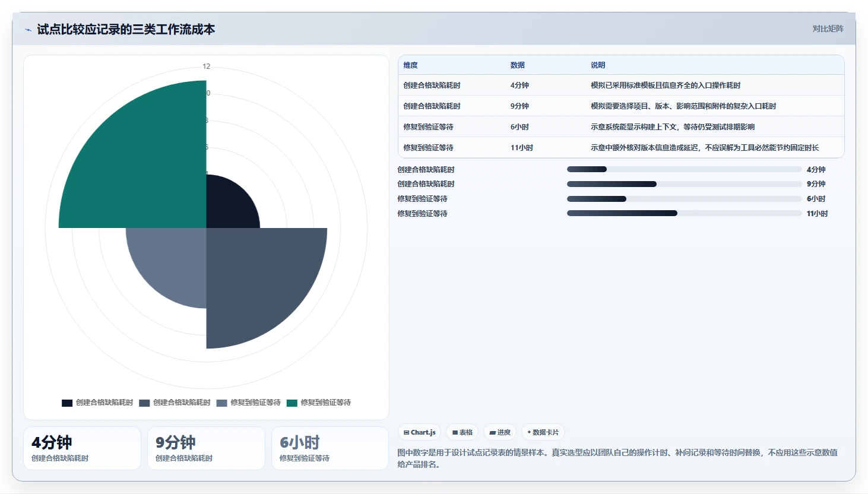This screenshot has height=494, width=868.
Task: Click the 6小时 progress bar
Action: [684, 199]
